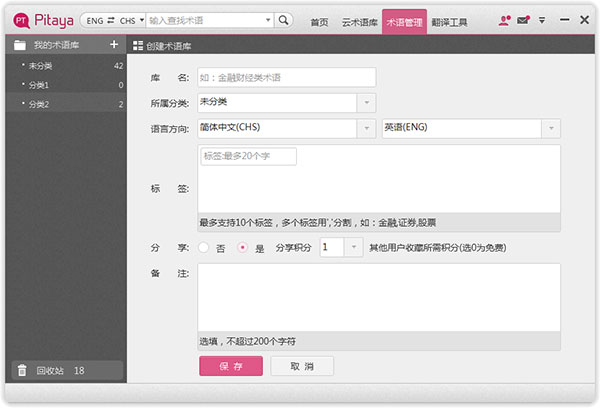Select 分类2 in the sidebar

click(66, 104)
